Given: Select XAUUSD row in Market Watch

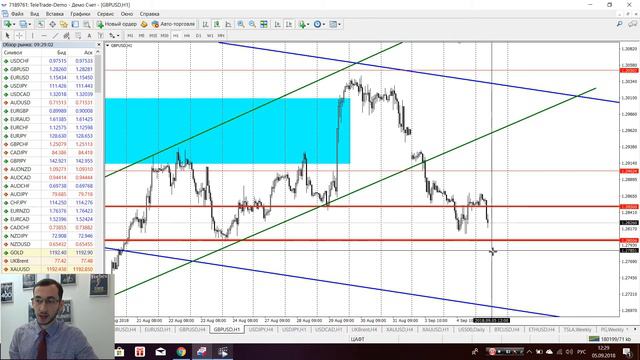Looking at the screenshot, I should [48, 269].
